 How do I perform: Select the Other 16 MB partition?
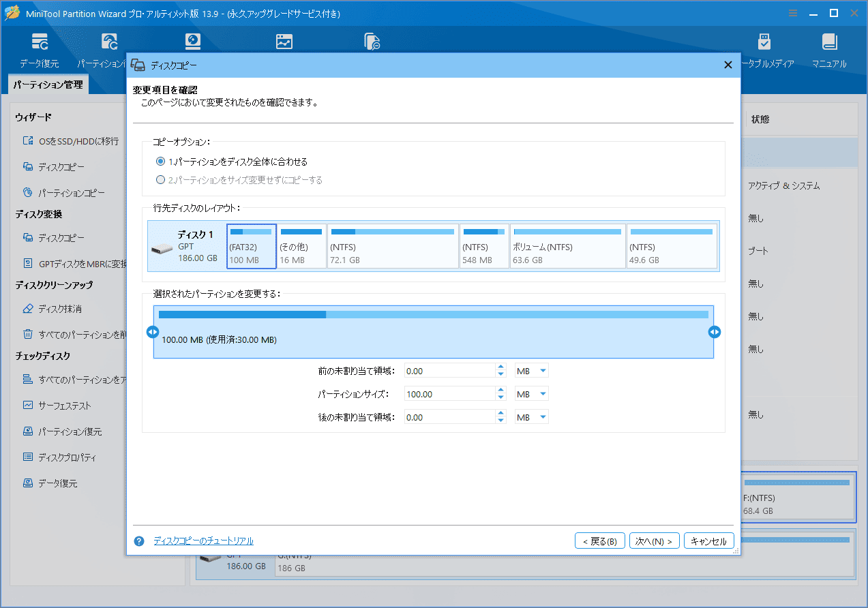(x=301, y=246)
